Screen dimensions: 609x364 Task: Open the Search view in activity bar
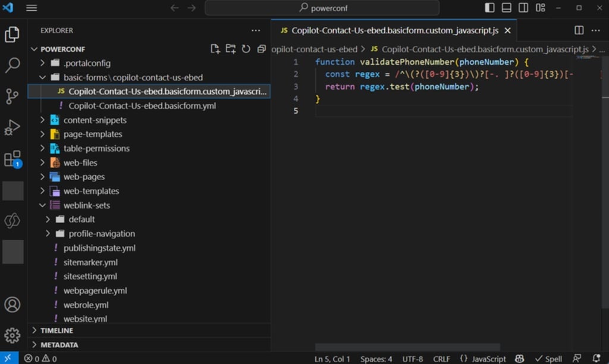click(x=12, y=65)
